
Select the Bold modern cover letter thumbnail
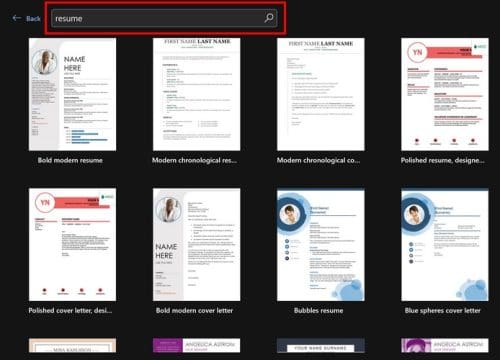pyautogui.click(x=196, y=245)
